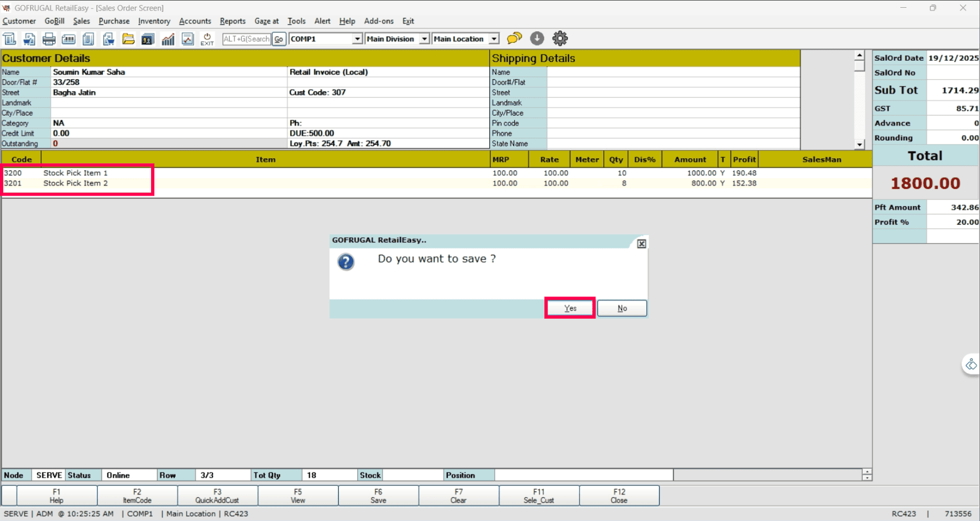980x521 pixels.
Task: Click the people silhouettes toolbar icon
Action: tap(148, 39)
